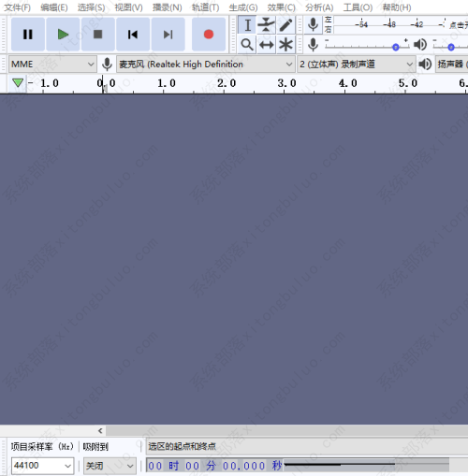
Task: Open the 44100 project sample rate dropdown
Action: (43, 466)
